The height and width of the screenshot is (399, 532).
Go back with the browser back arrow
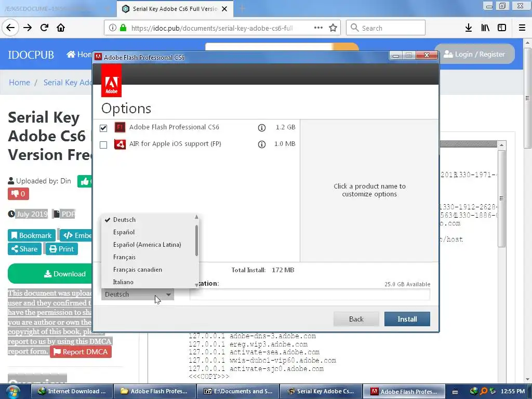[10, 28]
